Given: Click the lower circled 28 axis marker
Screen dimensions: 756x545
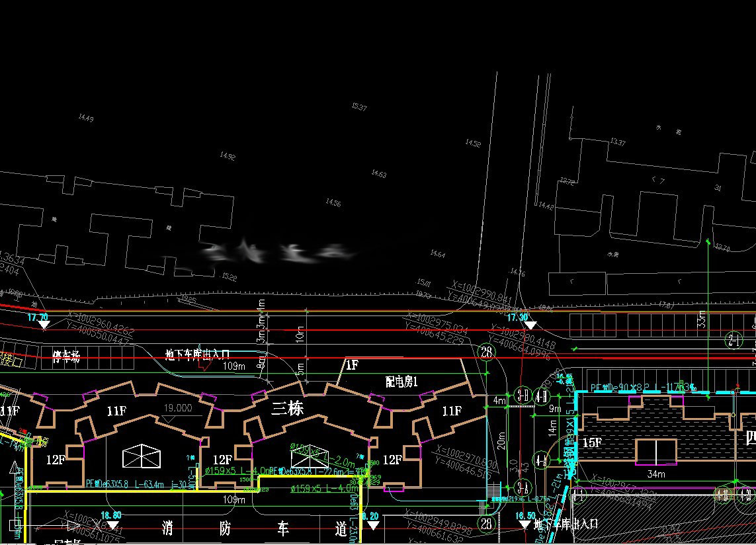Looking at the screenshot, I should pos(487,524).
